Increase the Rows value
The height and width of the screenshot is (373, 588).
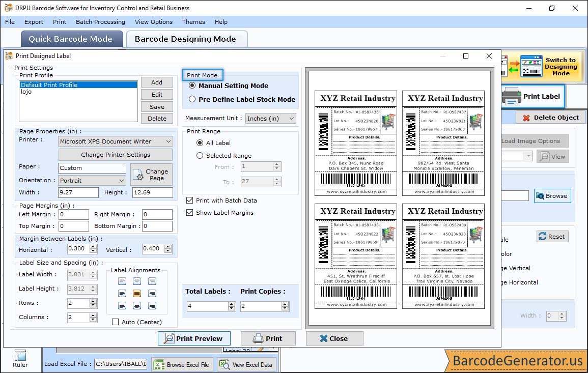93,301
